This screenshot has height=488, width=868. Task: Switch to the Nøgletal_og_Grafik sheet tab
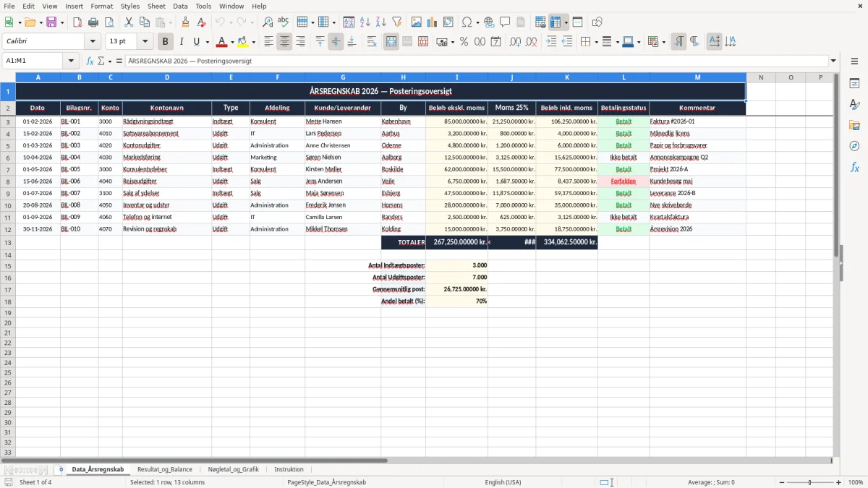(233, 469)
